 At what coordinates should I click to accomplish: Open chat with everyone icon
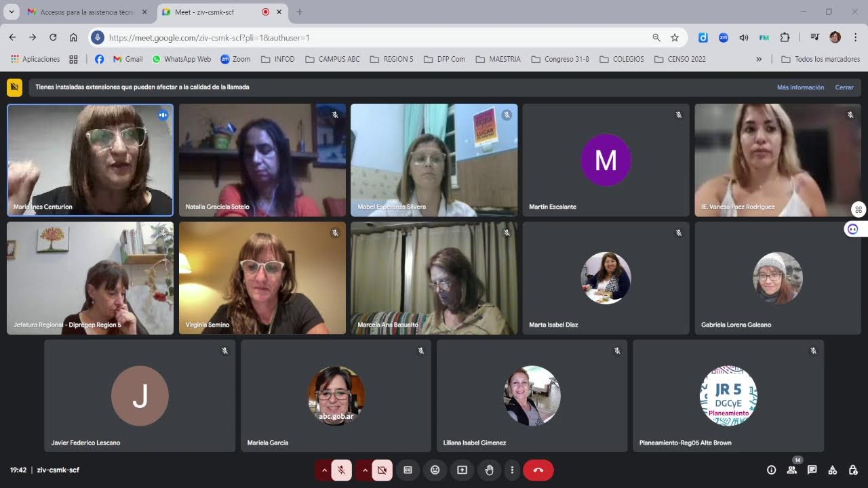(x=812, y=470)
